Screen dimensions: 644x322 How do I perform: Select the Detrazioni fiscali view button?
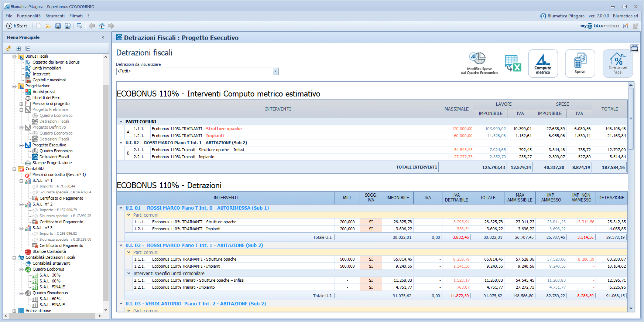(618, 64)
